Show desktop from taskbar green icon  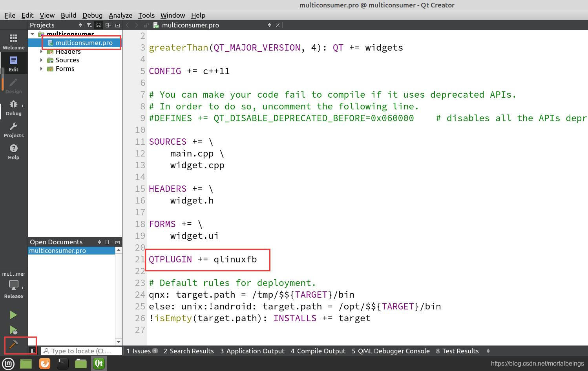point(26,364)
